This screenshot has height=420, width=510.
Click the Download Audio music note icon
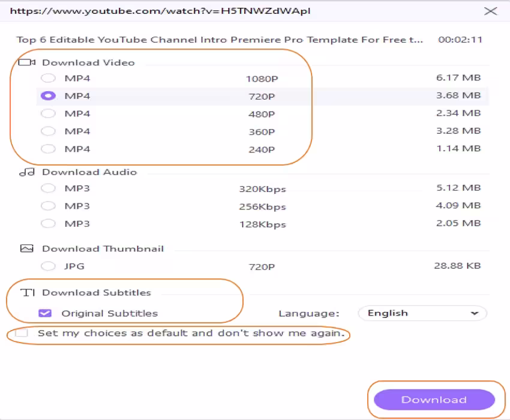(27, 172)
